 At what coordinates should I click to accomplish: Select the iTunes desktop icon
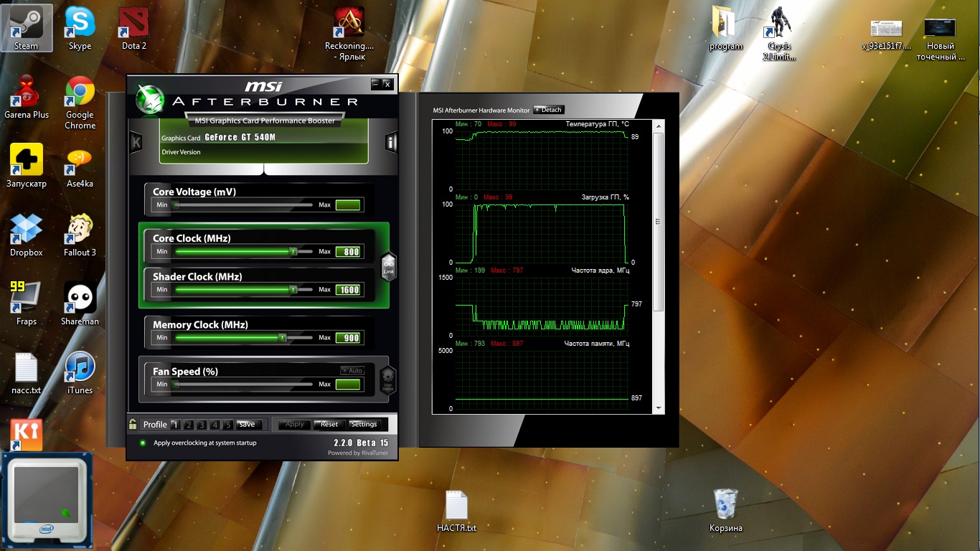point(80,372)
